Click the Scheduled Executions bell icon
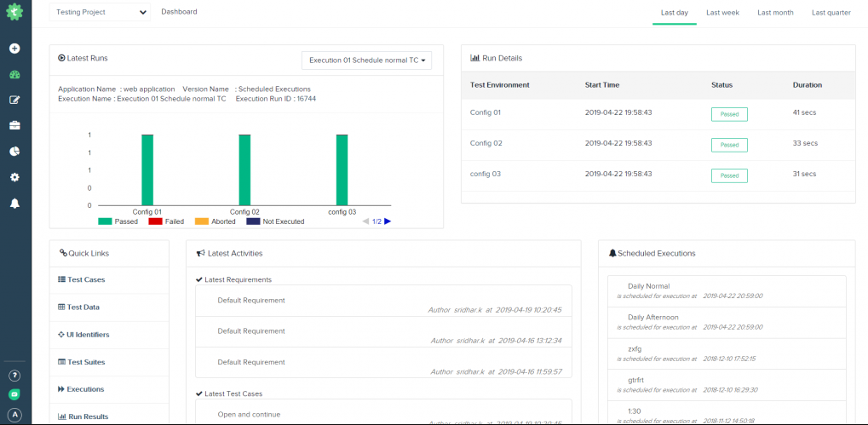 pos(612,254)
